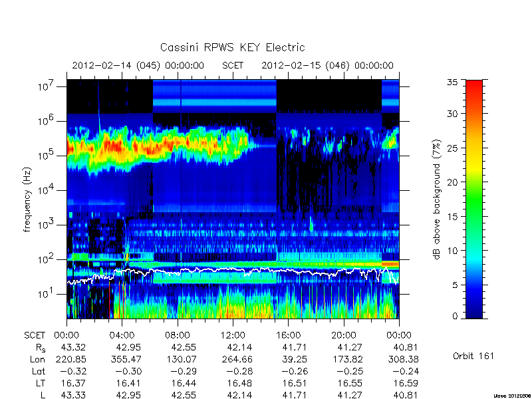Select the date label '2012-02-14 (045) 00:00:00'
The width and height of the screenshot is (532, 399).
(x=138, y=65)
